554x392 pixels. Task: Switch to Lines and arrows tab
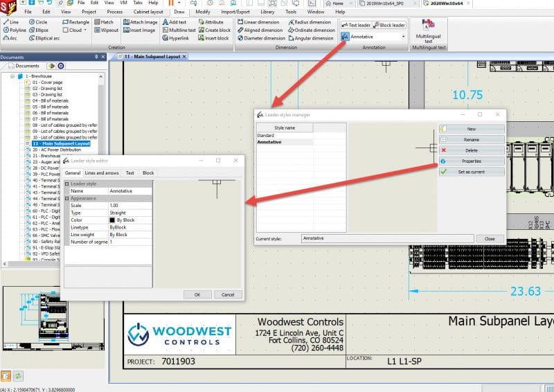(102, 173)
